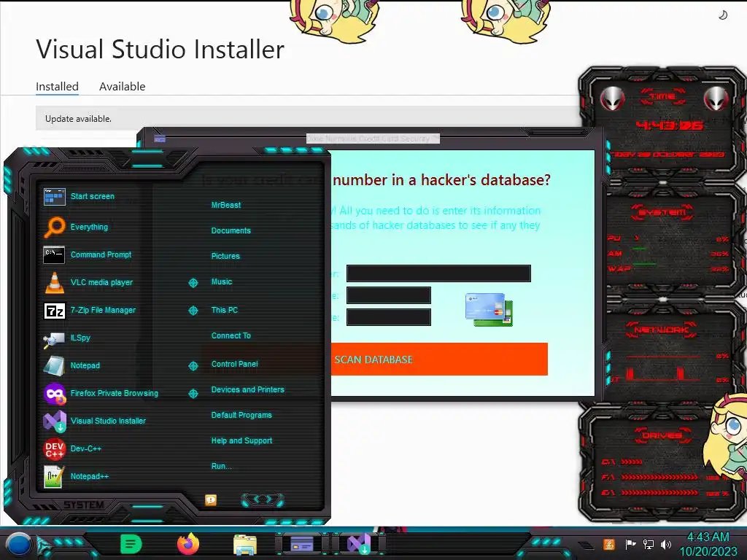Click the orange notification icon in start menu
Viewport: 747px width, 560px height.
(211, 499)
